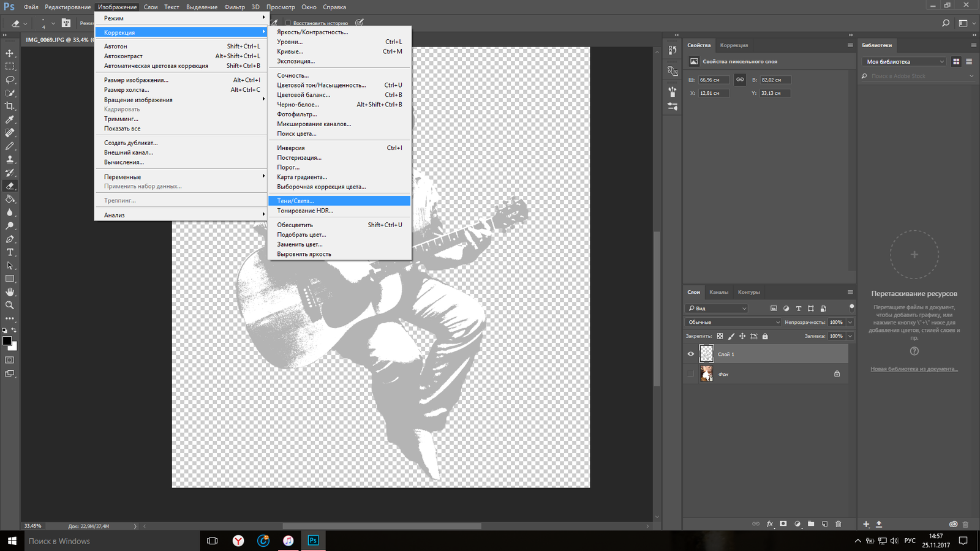Select the Blur tool
Screen dimensions: 980x551
(10, 212)
